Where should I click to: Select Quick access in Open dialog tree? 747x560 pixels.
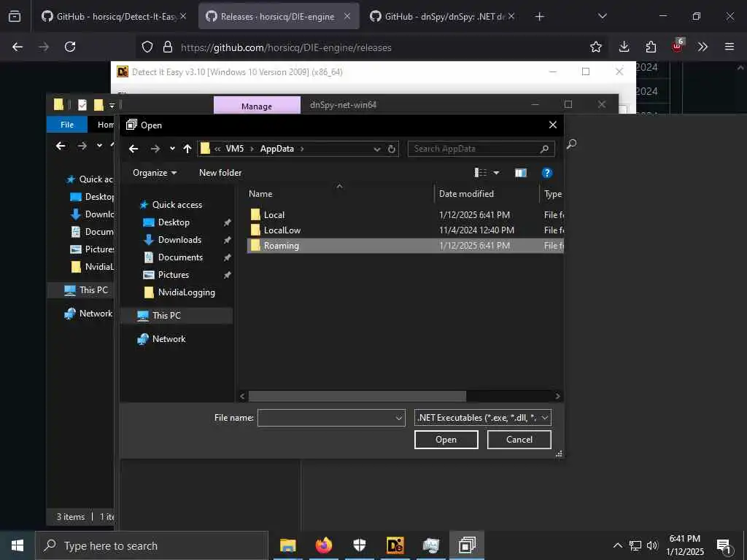tap(177, 205)
